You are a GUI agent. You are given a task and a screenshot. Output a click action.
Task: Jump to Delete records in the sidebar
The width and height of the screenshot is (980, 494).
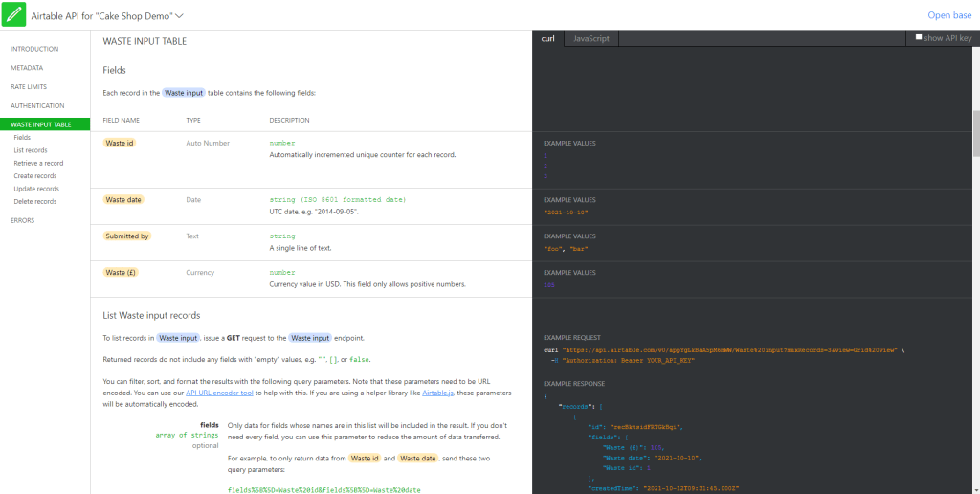(35, 201)
